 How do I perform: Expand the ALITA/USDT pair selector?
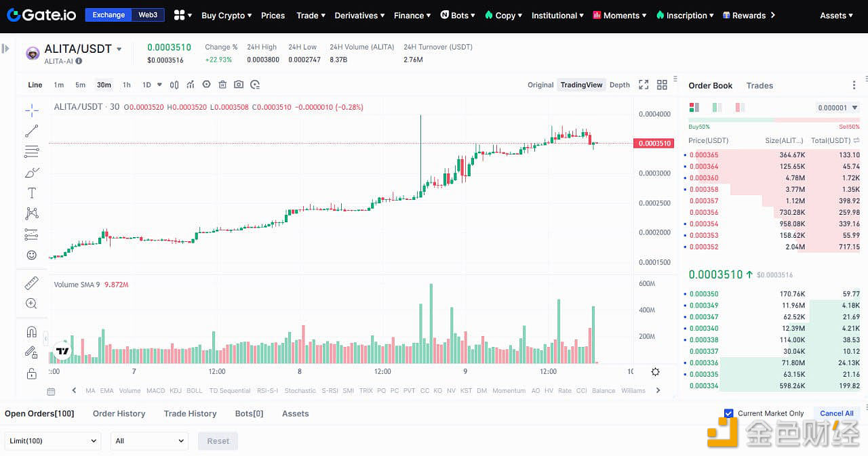pyautogui.click(x=119, y=49)
